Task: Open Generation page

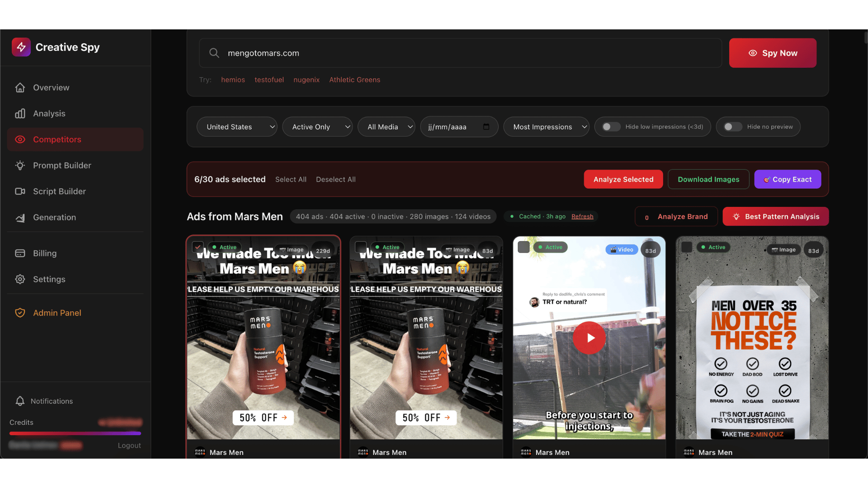Action: click(75, 217)
